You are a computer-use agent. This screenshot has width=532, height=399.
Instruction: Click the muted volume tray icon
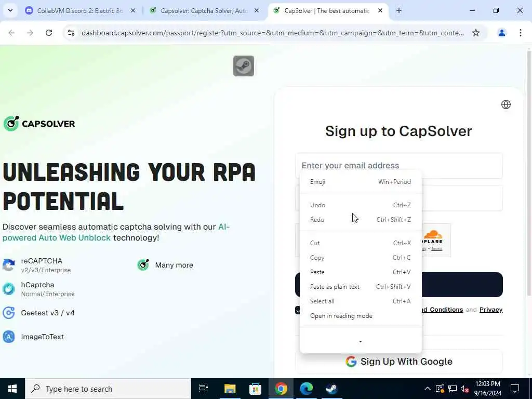point(464,389)
